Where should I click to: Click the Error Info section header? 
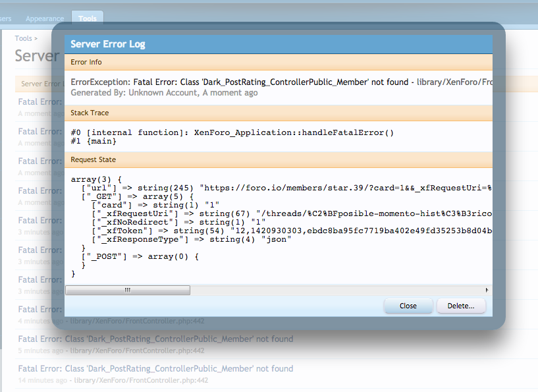87,62
